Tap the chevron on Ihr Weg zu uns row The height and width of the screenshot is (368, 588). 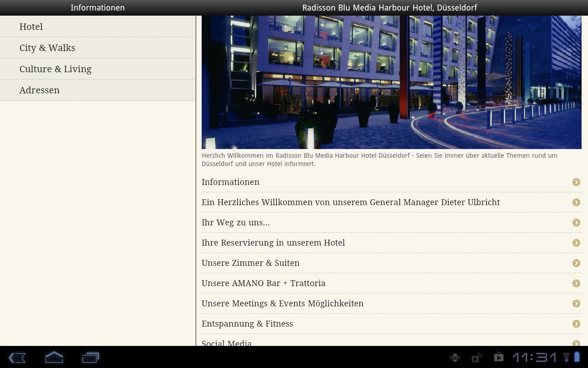point(576,223)
